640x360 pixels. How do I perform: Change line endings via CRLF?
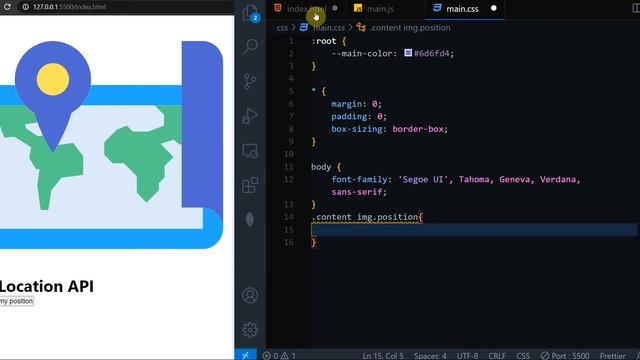pos(497,356)
